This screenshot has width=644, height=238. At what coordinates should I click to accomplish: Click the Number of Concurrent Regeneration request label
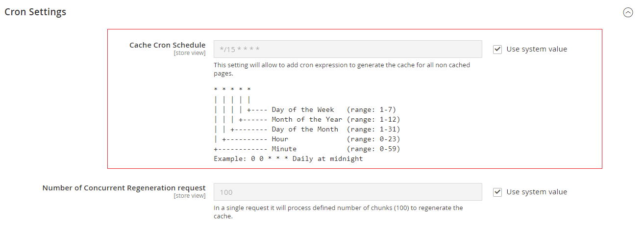[124, 188]
